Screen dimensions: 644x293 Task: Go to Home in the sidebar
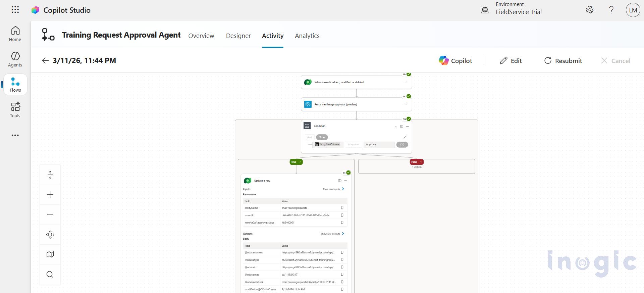pos(15,34)
